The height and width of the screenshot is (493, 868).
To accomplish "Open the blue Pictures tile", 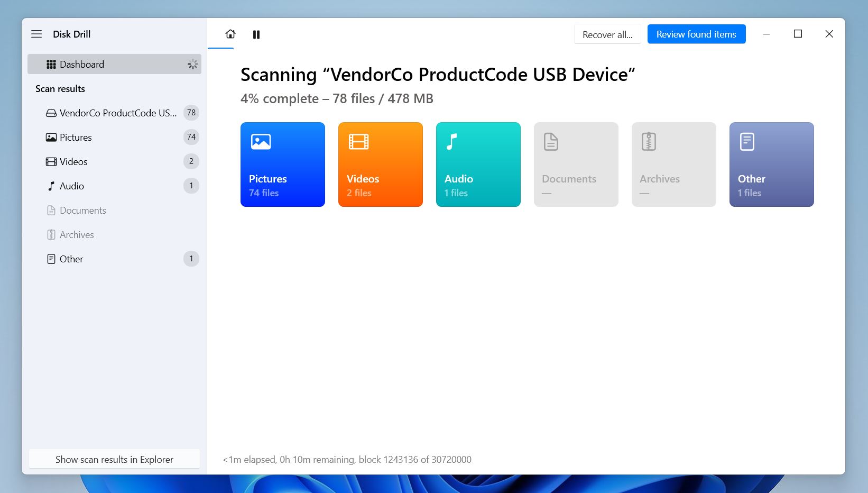I will pos(282,165).
